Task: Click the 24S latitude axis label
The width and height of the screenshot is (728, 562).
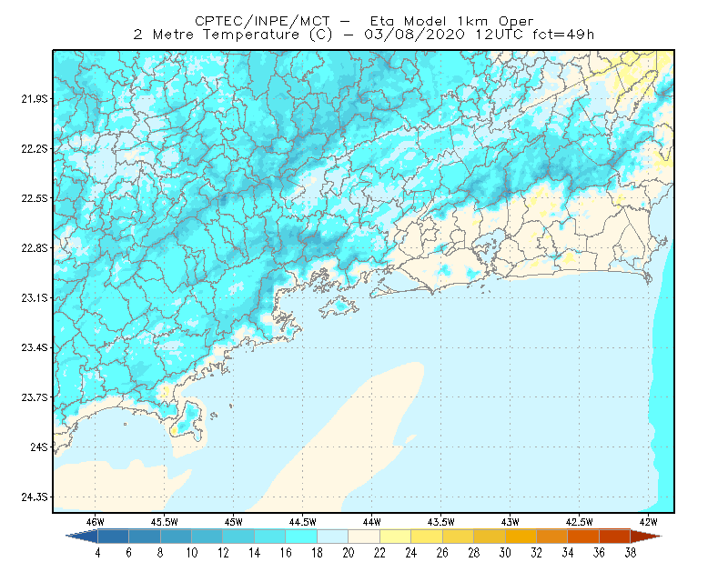Action: pyautogui.click(x=39, y=447)
